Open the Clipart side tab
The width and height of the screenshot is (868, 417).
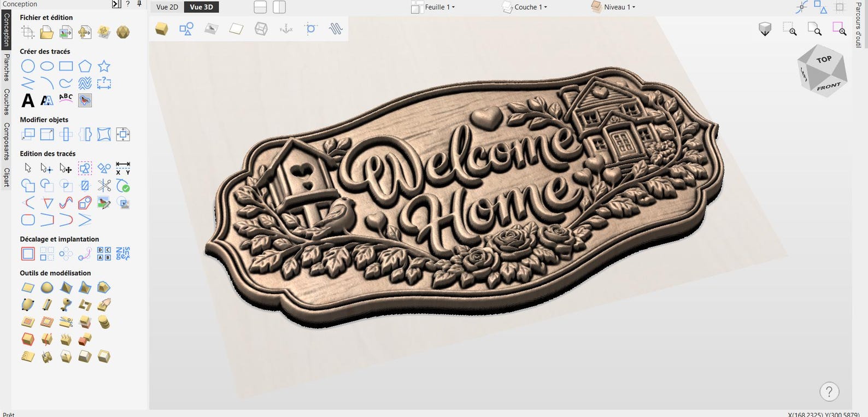click(x=7, y=177)
